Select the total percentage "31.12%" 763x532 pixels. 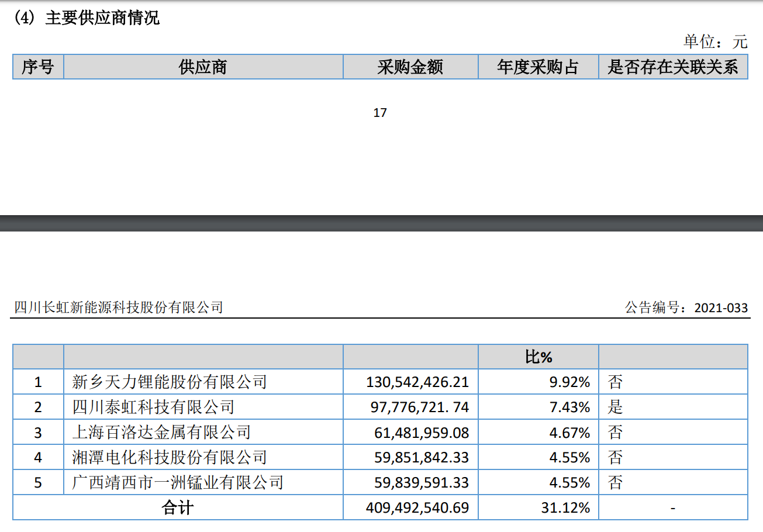[565, 508]
